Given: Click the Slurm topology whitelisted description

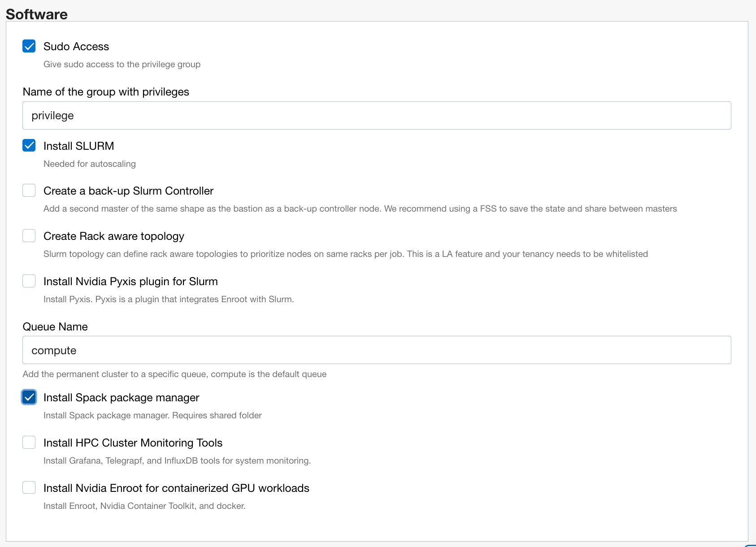Looking at the screenshot, I should point(346,254).
